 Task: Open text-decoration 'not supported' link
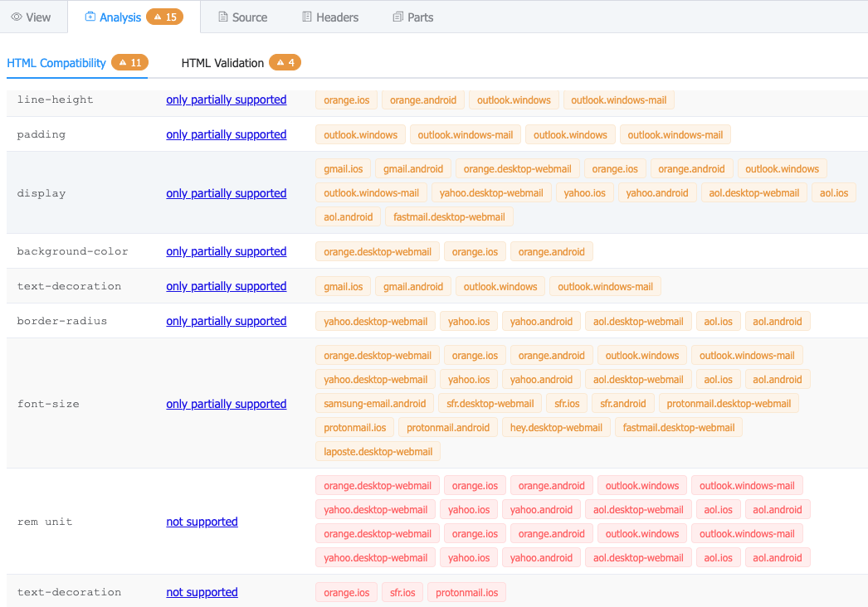[202, 592]
